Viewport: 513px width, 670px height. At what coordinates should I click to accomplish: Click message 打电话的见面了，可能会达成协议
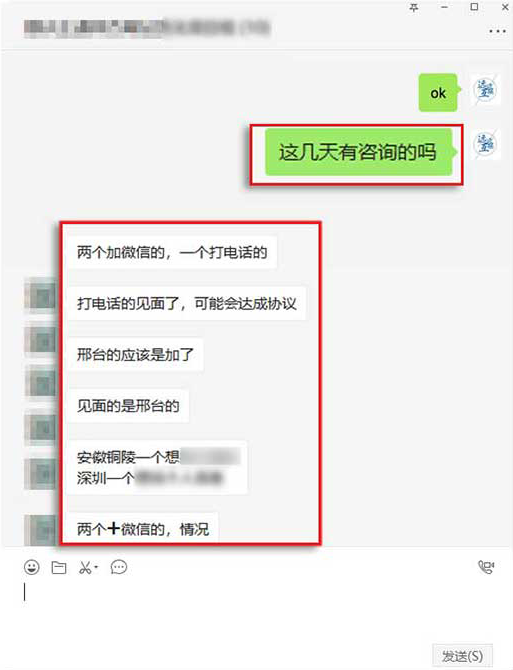187,303
